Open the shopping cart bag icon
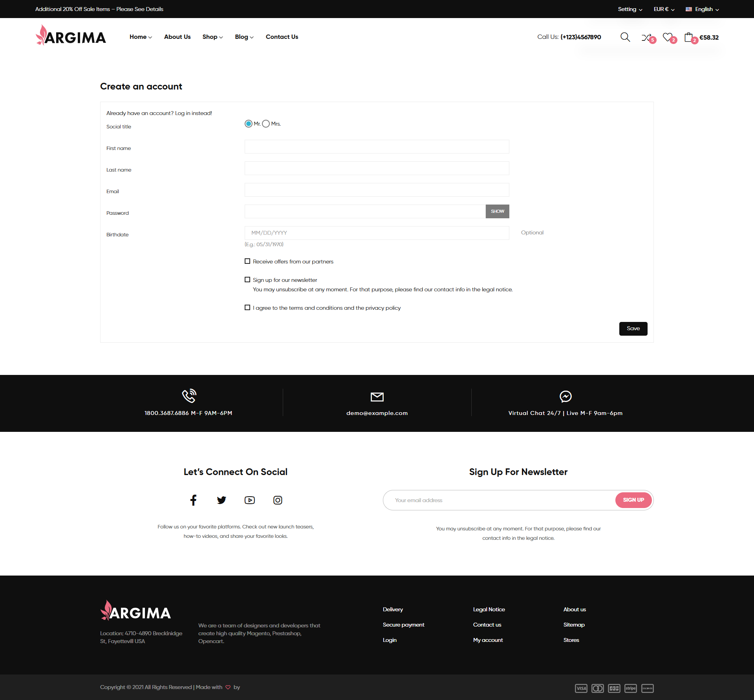Image resolution: width=754 pixels, height=700 pixels. tap(689, 37)
